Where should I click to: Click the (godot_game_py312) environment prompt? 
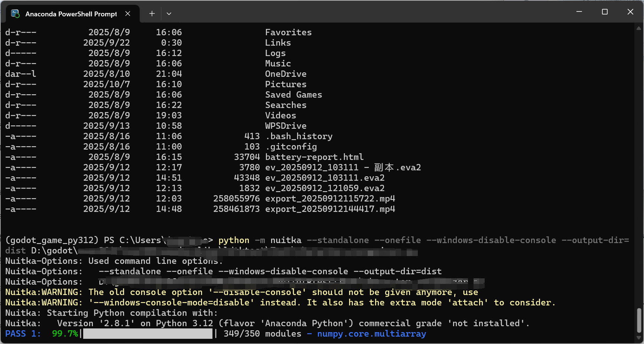click(52, 240)
